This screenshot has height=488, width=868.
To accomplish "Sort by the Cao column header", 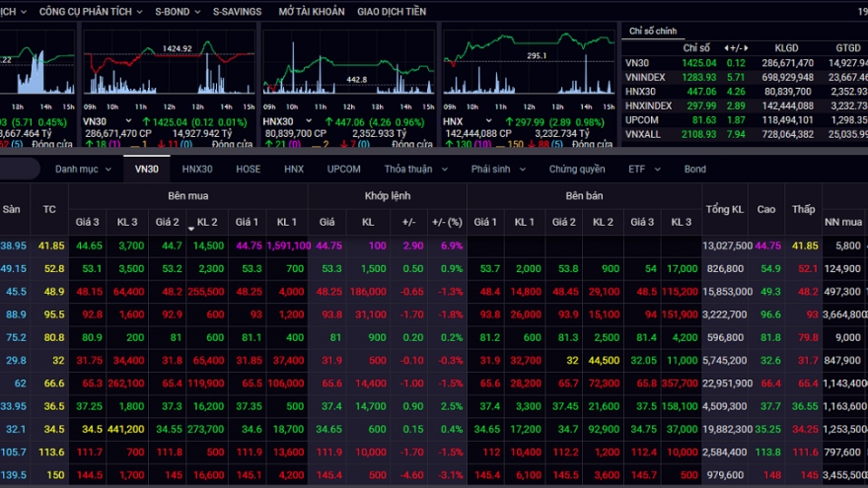I will coord(766,209).
